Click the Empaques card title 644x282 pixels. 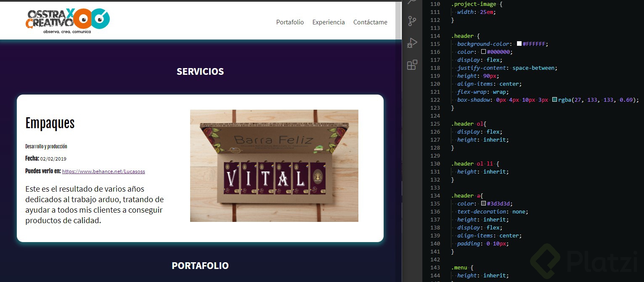click(50, 123)
